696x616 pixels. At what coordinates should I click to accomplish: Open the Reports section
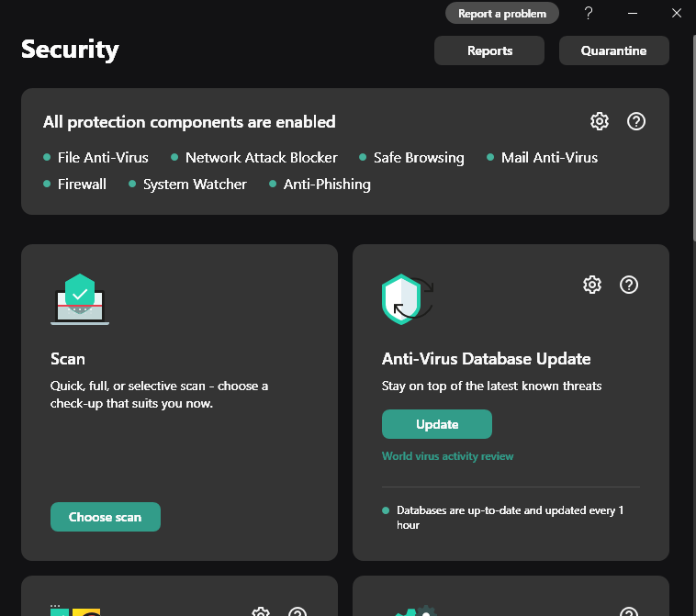coord(489,51)
